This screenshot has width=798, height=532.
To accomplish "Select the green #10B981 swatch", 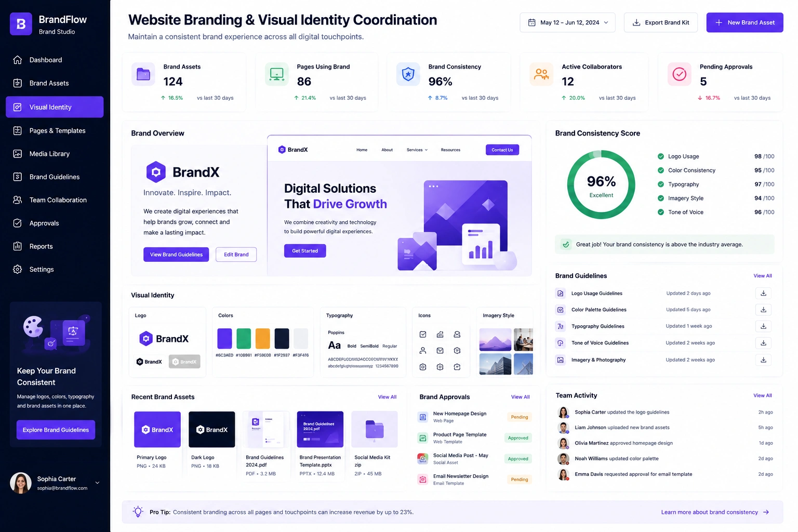I will [244, 339].
